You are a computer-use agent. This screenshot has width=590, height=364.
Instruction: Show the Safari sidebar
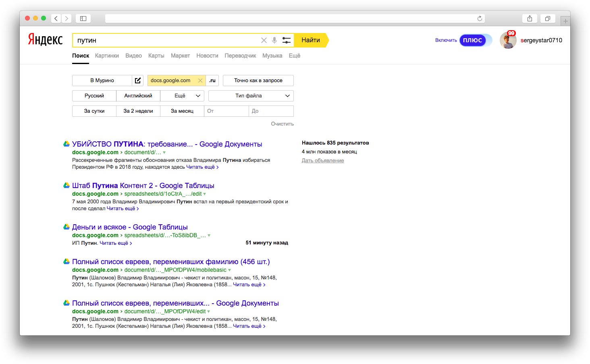[x=83, y=19]
